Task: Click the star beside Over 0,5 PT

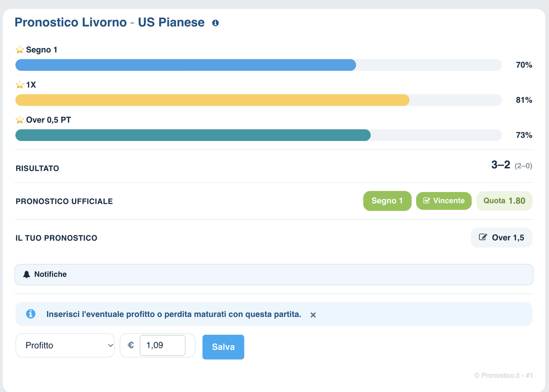Action: point(20,120)
